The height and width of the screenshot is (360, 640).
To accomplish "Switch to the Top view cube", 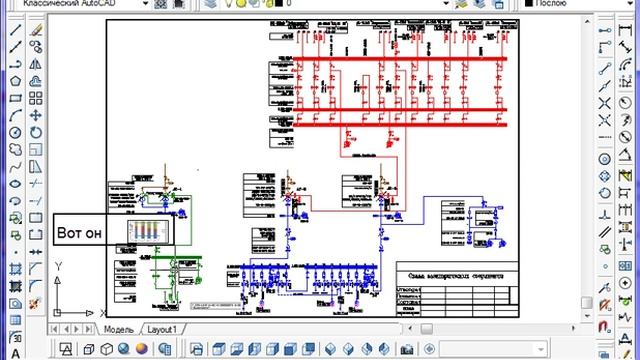I will [x=219, y=349].
